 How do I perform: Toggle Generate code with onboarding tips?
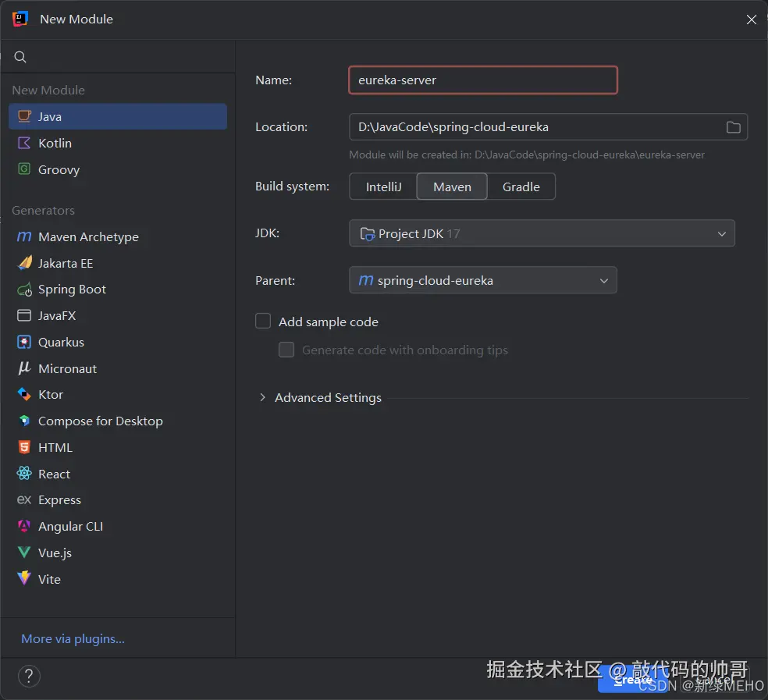(286, 350)
